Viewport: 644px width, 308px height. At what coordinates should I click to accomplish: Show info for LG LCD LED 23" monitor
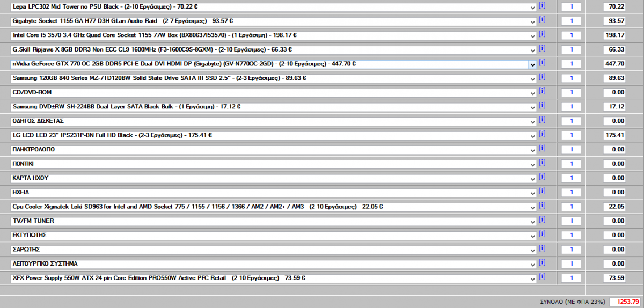[542, 134]
